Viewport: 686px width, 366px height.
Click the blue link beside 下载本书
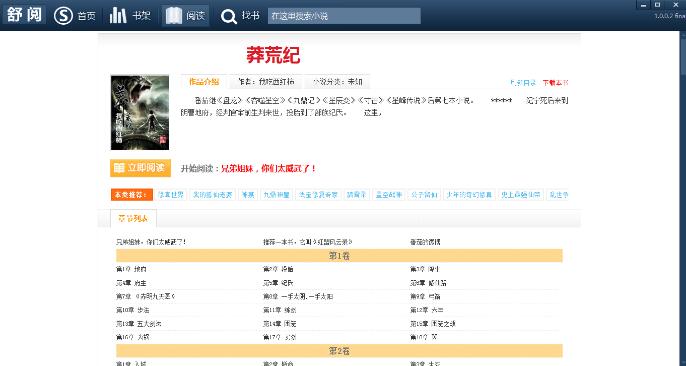click(522, 83)
